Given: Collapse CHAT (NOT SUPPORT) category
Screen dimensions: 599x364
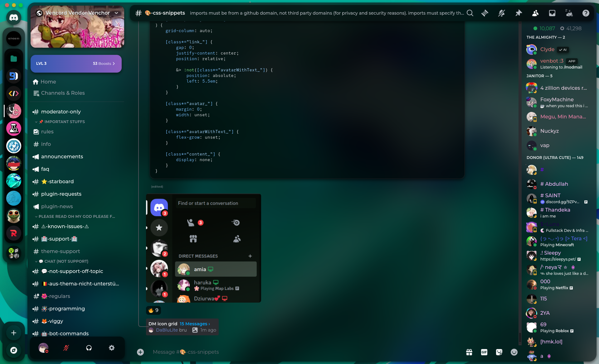Looking at the screenshot, I should (61, 261).
